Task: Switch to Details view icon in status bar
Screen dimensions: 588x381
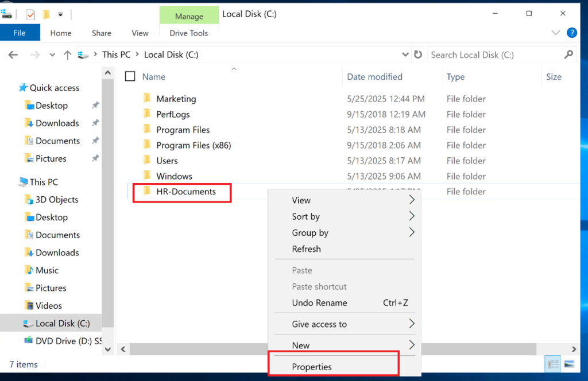Action: click(554, 364)
